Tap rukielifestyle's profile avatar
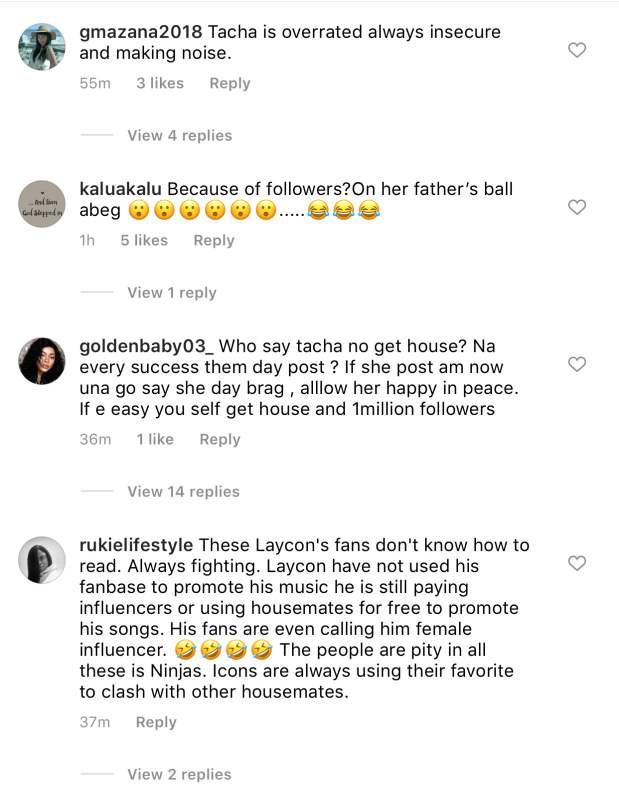This screenshot has width=619, height=800. 42,560
